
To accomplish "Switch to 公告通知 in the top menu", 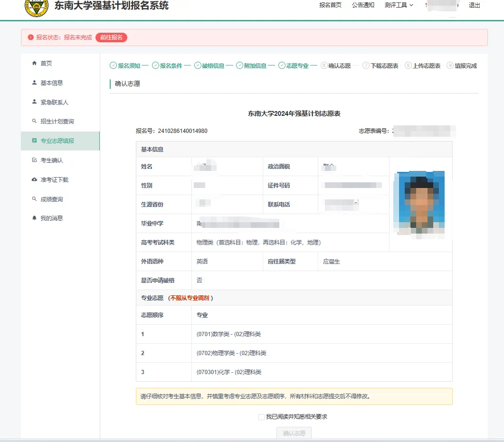I will [x=363, y=5].
